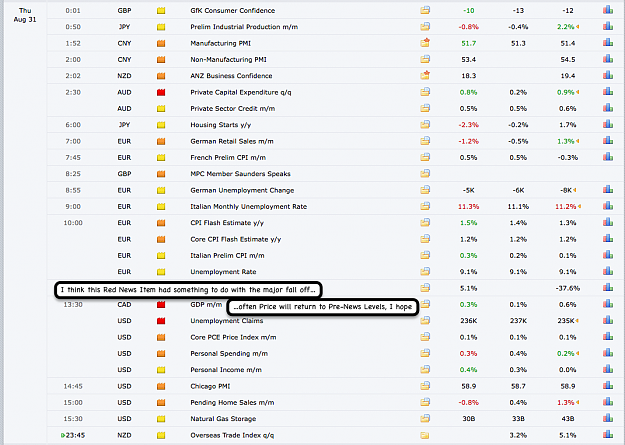The height and width of the screenshot is (445, 625).
Task: Click actual value 30B for Natural Gas Storage
Action: tap(469, 419)
